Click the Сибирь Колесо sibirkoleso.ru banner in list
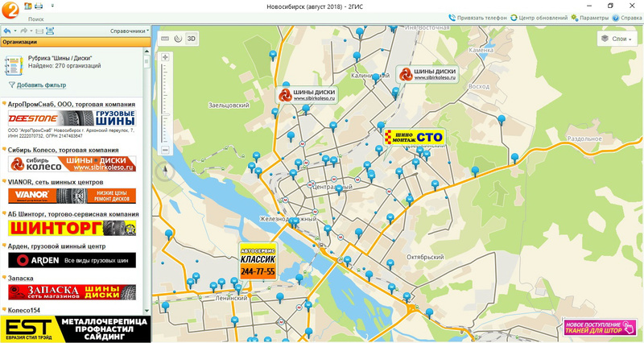This screenshot has width=644, height=343. [x=72, y=164]
